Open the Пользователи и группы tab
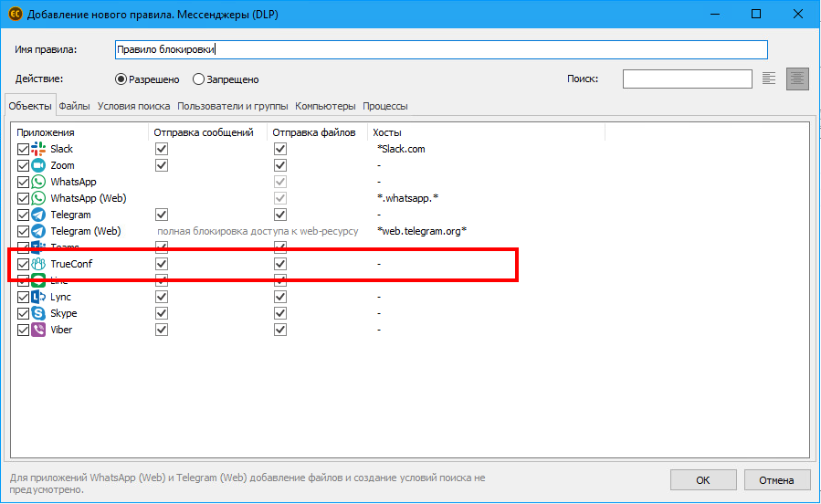The height and width of the screenshot is (504, 821). click(233, 106)
